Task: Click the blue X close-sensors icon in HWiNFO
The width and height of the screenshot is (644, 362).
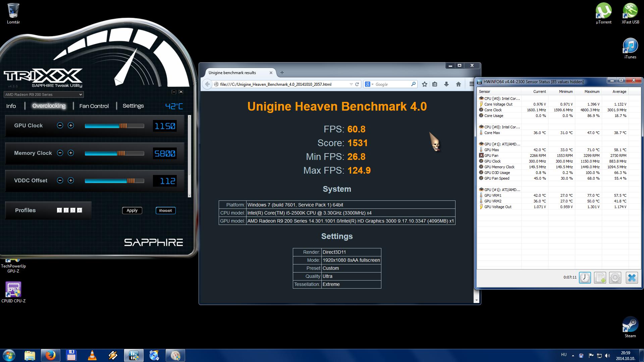Action: 632,278
